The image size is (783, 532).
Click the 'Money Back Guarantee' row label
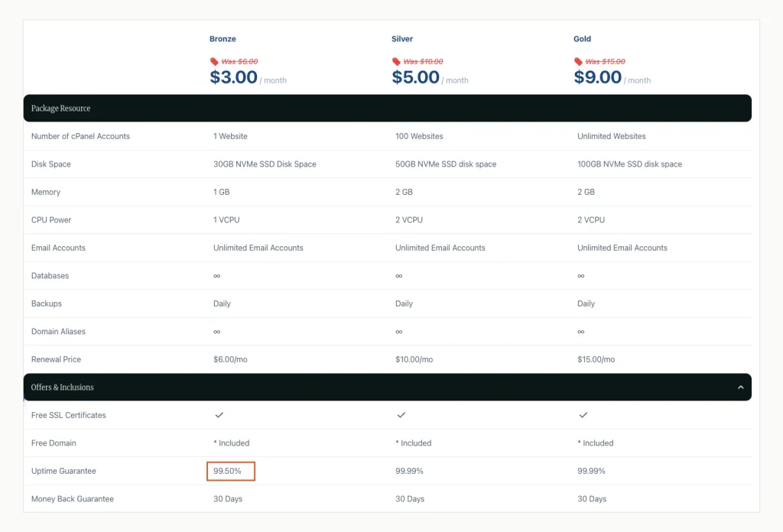(73, 499)
